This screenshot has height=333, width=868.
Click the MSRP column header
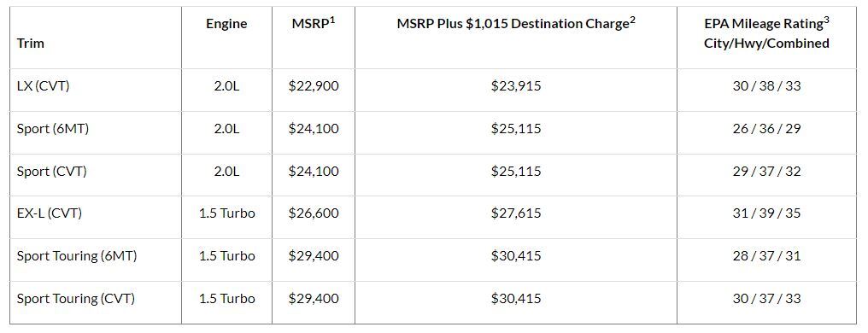(x=314, y=23)
